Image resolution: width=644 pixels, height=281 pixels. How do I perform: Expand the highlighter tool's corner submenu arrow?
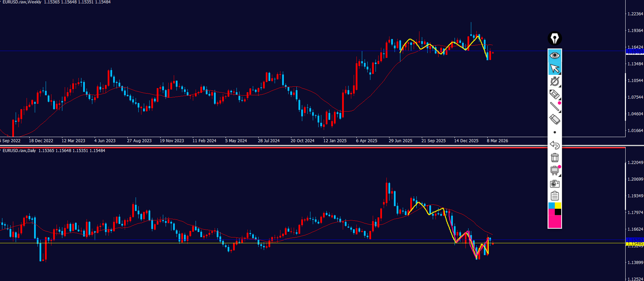click(x=559, y=99)
